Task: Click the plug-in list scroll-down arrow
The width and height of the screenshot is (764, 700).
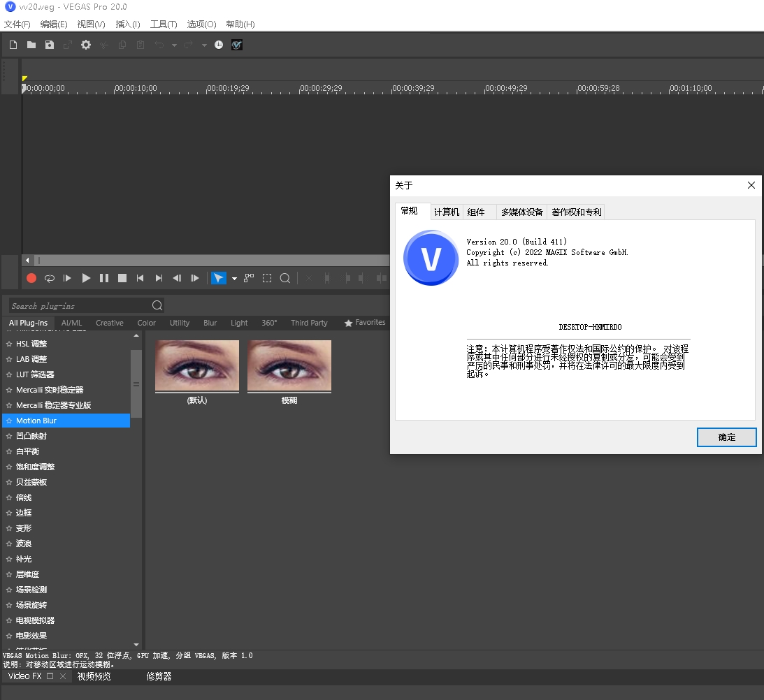Action: 136,645
